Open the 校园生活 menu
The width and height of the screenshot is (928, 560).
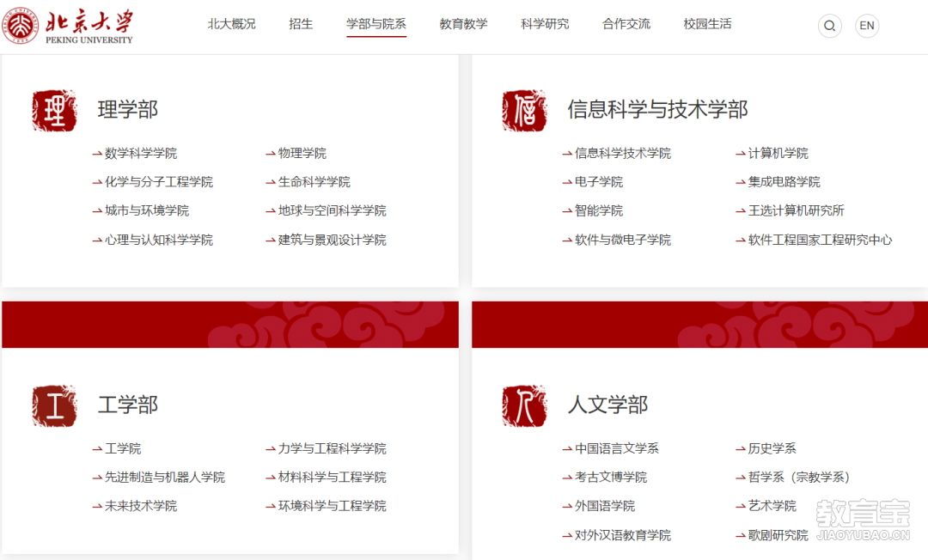click(x=708, y=24)
